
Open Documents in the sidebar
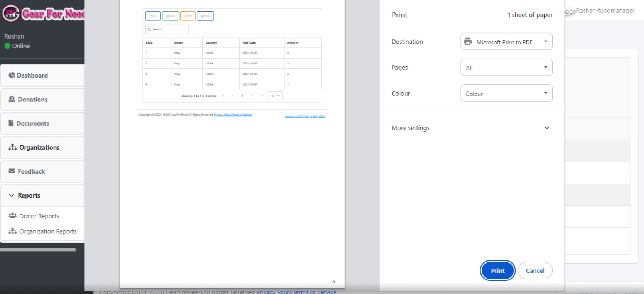pyautogui.click(x=42, y=123)
